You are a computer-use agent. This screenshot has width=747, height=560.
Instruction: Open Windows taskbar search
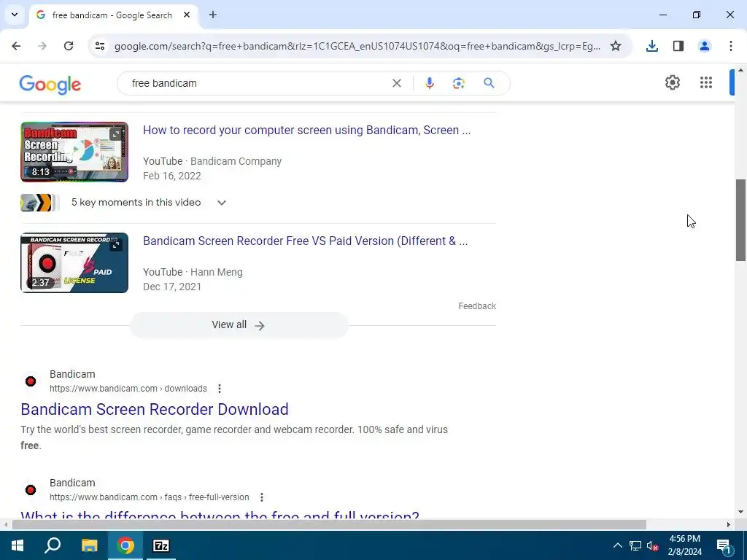click(53, 545)
